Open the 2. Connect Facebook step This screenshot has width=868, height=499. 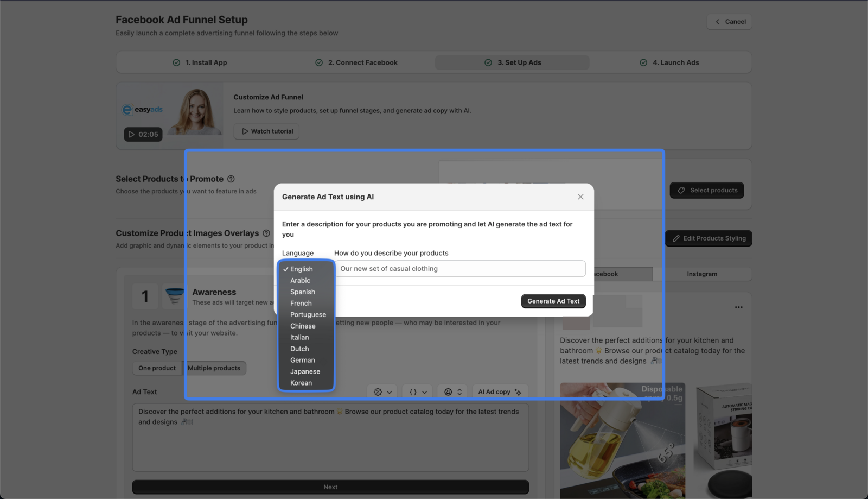(356, 62)
